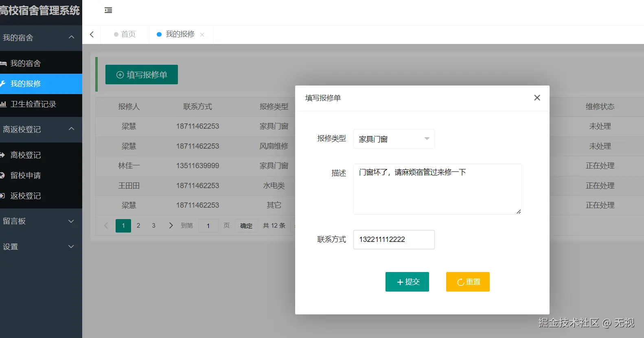Select 我的报修 in the sidebar

click(41, 84)
